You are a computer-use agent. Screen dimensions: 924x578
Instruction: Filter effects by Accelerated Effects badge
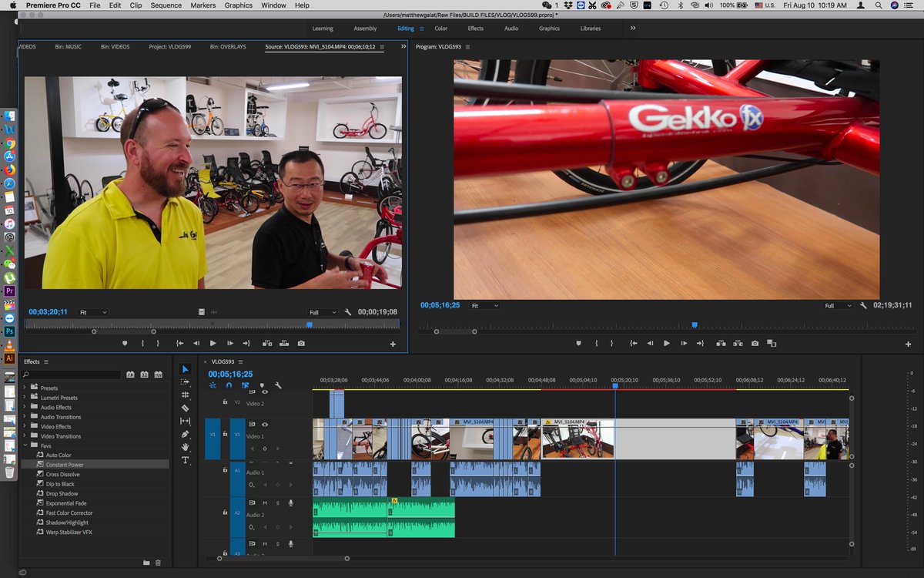(130, 375)
